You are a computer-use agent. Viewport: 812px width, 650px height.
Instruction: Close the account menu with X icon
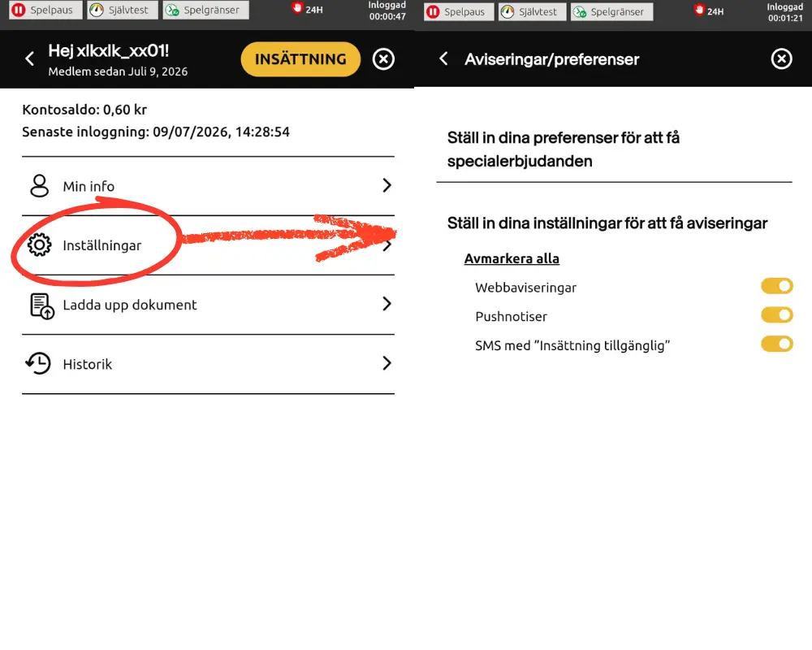click(x=384, y=59)
